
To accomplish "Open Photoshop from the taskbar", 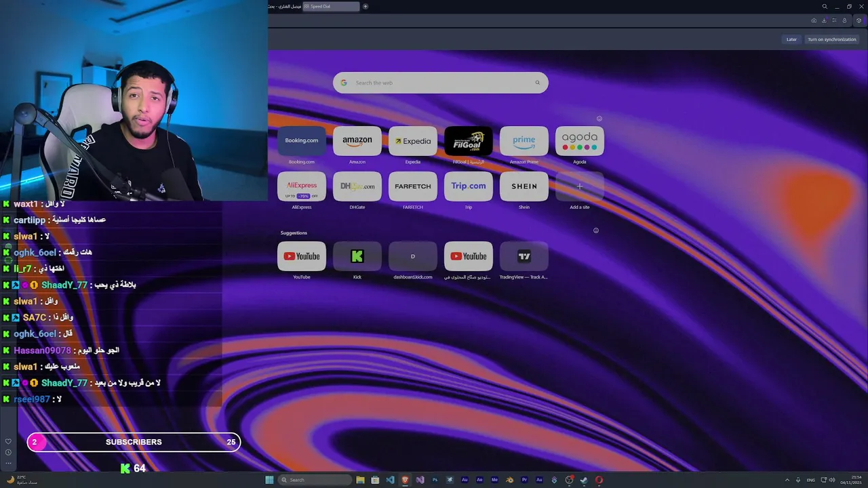I will [x=435, y=480].
